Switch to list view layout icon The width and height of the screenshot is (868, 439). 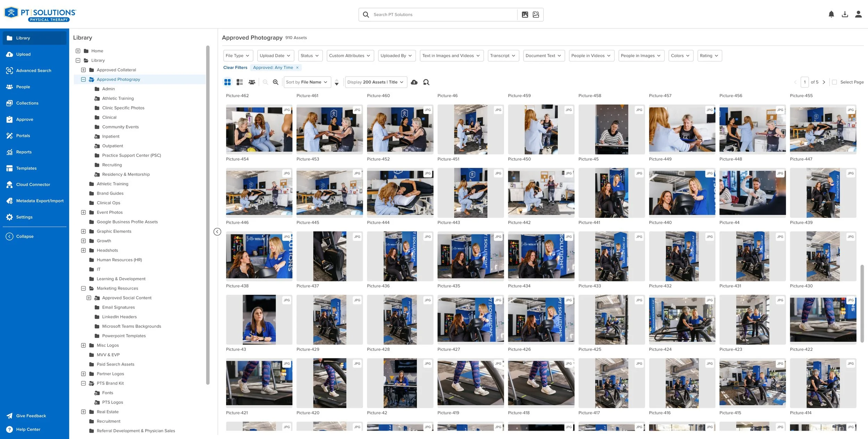(x=240, y=82)
